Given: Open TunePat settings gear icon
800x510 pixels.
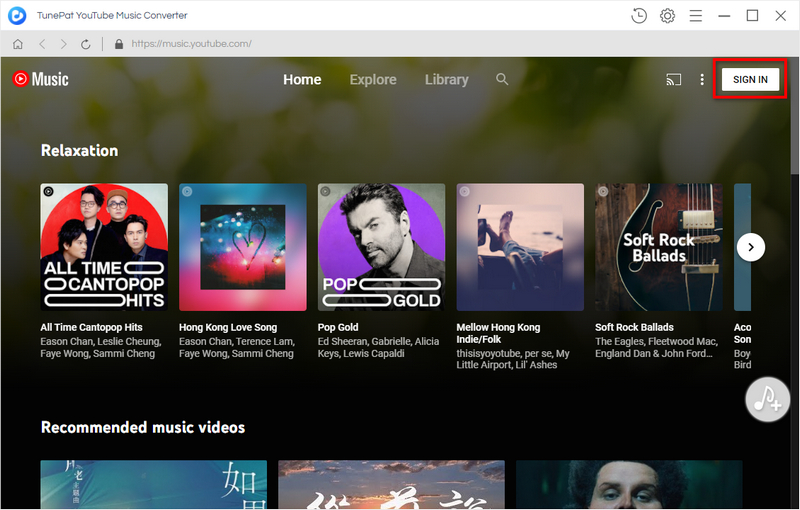Looking at the screenshot, I should click(667, 16).
